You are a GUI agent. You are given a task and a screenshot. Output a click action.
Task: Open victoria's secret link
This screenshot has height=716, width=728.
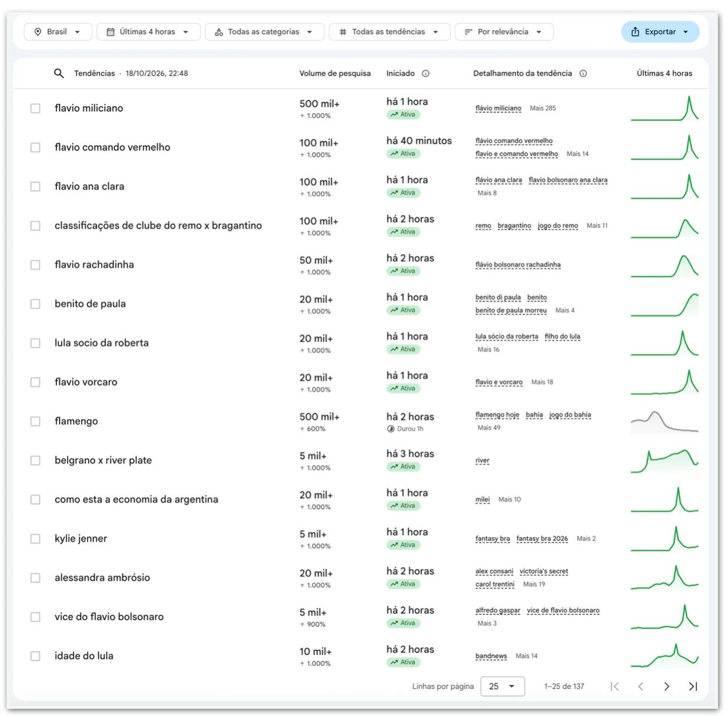pos(544,571)
